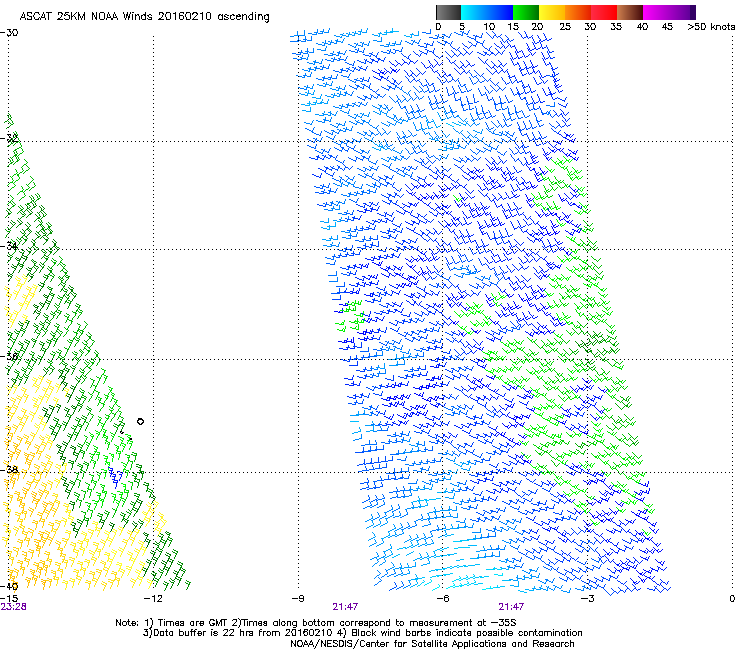Click the NOAA/NESDIS credit line

point(432,644)
